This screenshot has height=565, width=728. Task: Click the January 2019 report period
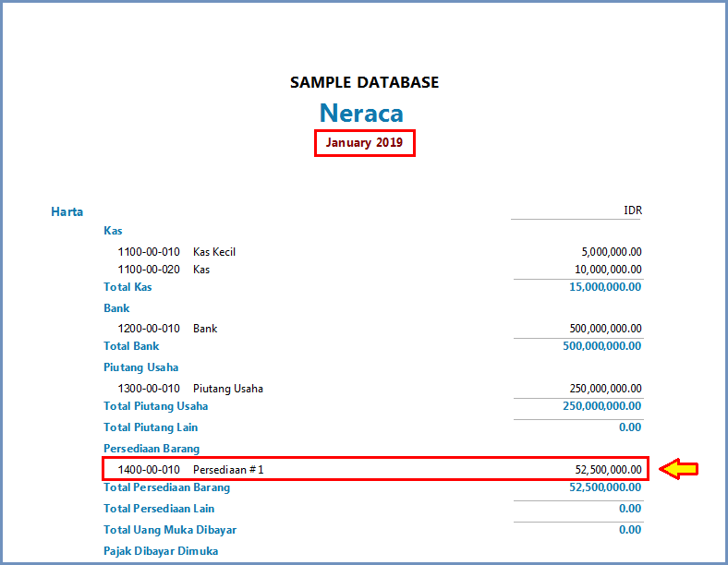tap(364, 143)
